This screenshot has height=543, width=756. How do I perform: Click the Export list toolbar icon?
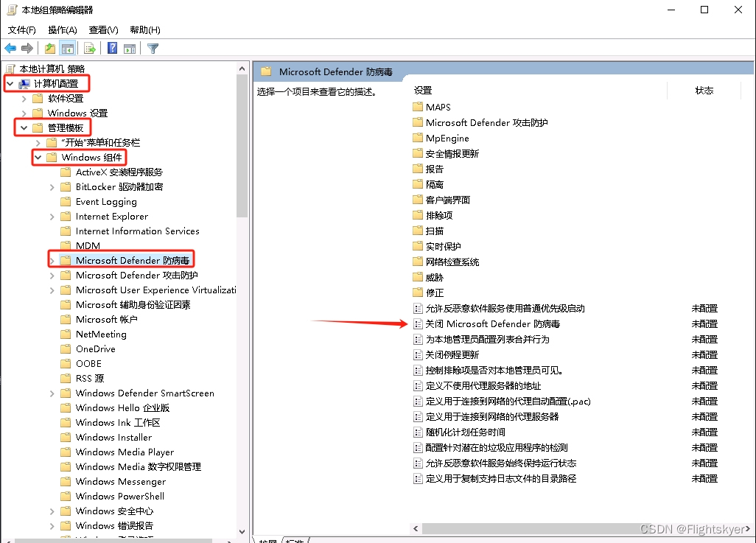[x=90, y=48]
